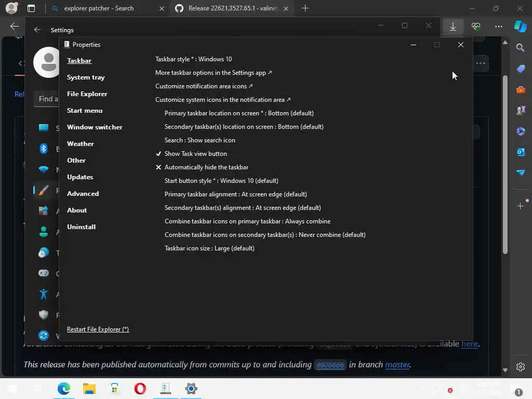This screenshot has width=532, height=399.
Task: Switch to the Release 22621.3527.65.1 GitHub tab
Action: tap(232, 8)
